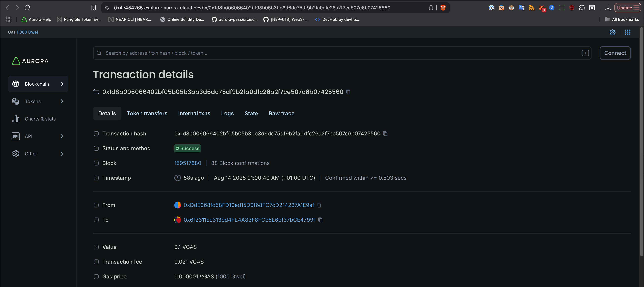Open block 159517680 details link
644x287 pixels.
point(188,163)
